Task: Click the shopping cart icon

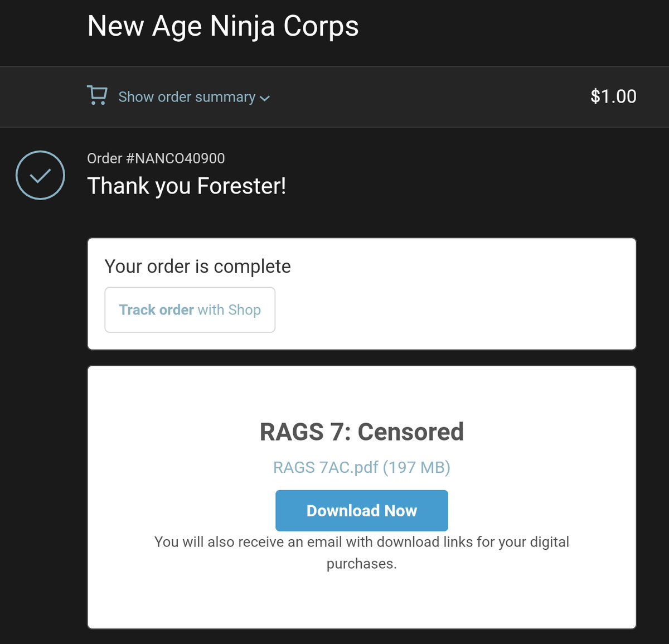Action: (97, 95)
